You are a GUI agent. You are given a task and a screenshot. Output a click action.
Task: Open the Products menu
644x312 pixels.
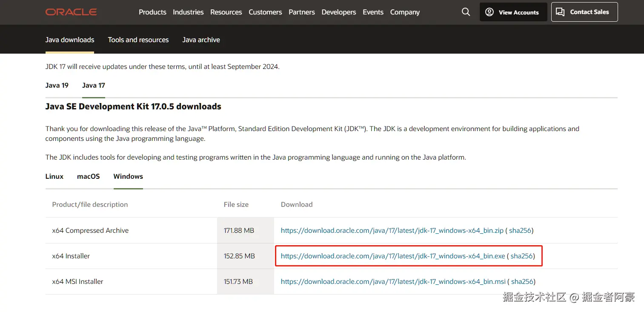click(152, 12)
